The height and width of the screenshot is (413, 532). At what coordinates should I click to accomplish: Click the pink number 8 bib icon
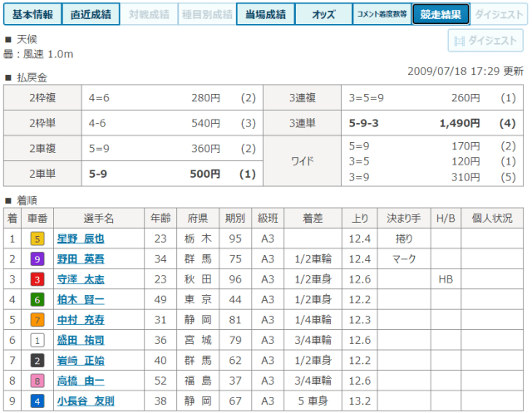(37, 381)
